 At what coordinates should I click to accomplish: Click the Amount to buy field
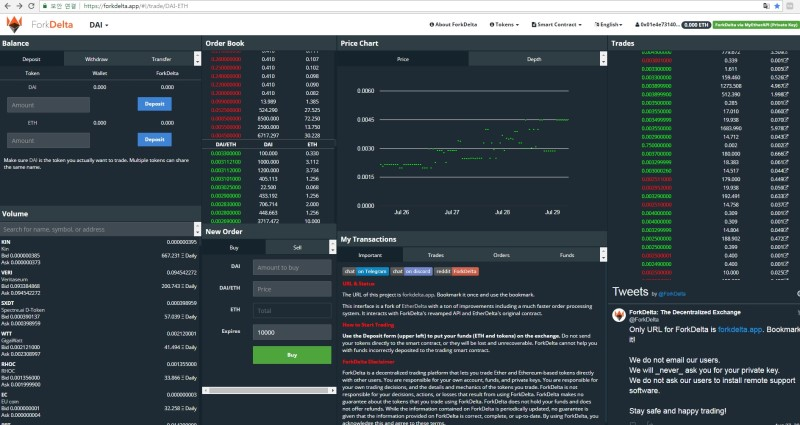(x=292, y=267)
